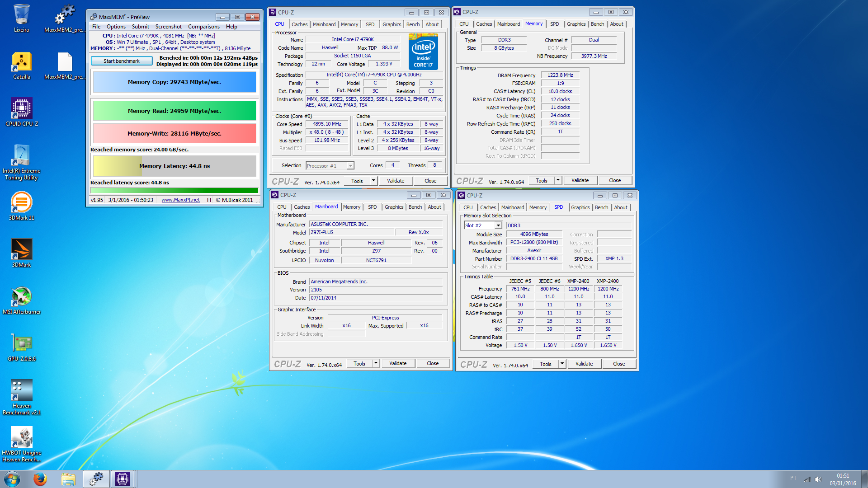Click the green latency score progress bar

pyautogui.click(x=175, y=191)
